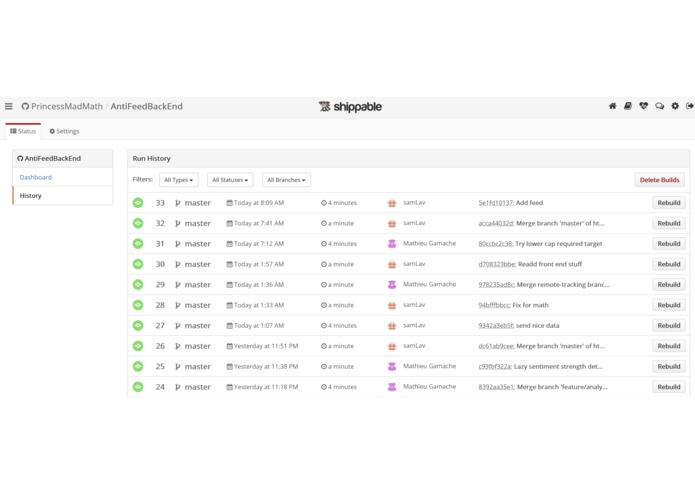Click success status icon for build 25

[138, 366]
